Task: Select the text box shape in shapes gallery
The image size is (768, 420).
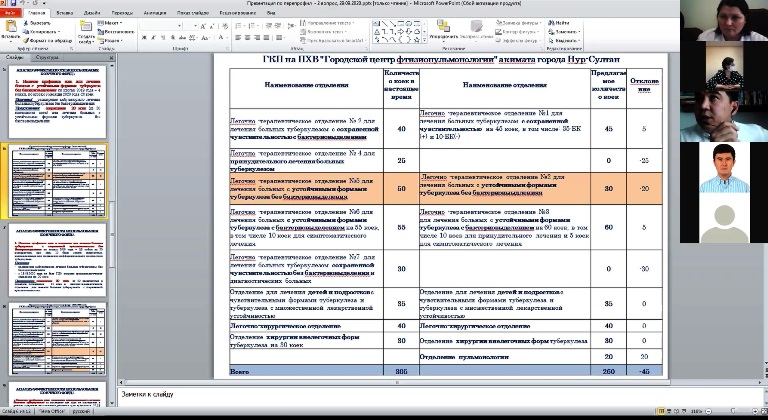Action: [x=377, y=23]
